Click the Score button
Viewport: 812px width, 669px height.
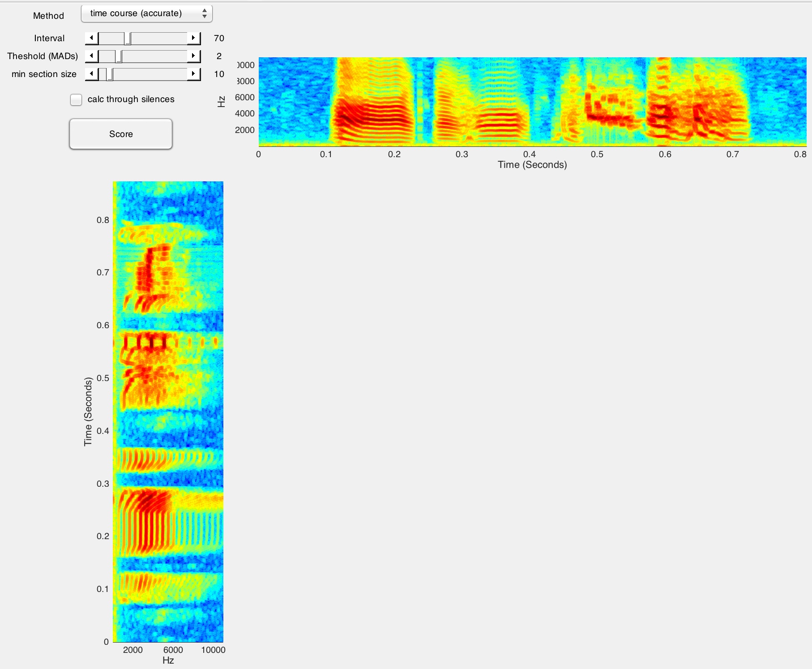click(121, 134)
